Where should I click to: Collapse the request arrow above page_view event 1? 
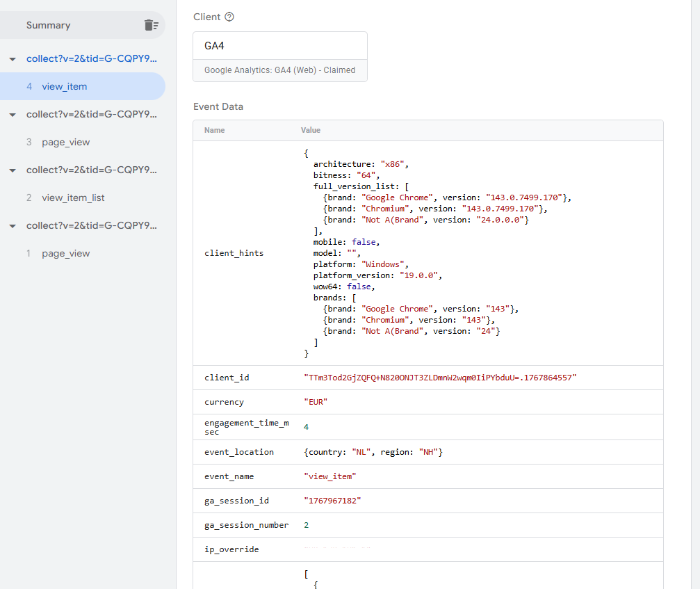(x=13, y=226)
